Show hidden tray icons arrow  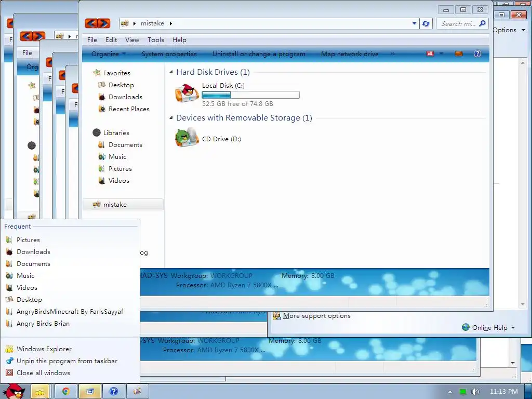click(x=450, y=392)
